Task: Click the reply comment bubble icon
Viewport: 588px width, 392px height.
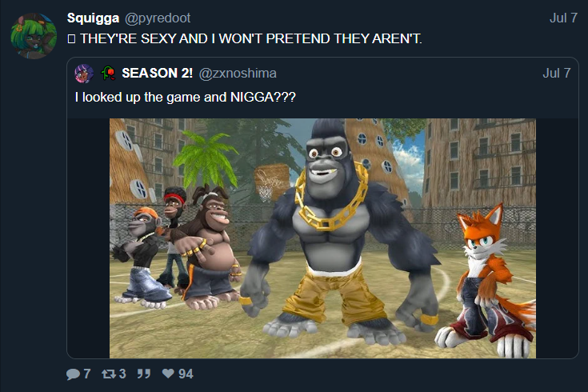Action: click(73, 374)
